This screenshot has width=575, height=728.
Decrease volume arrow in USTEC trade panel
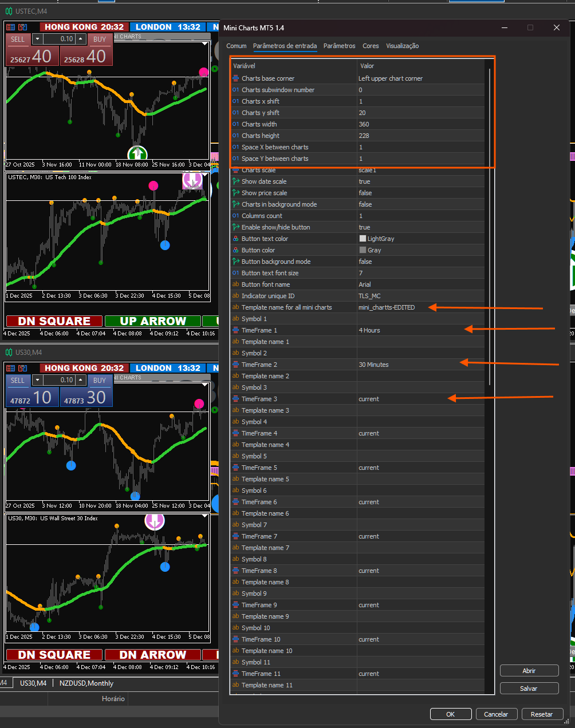(x=37, y=39)
